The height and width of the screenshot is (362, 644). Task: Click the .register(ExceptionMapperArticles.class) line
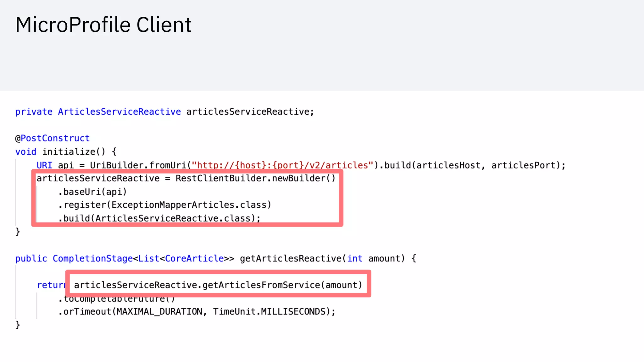164,205
